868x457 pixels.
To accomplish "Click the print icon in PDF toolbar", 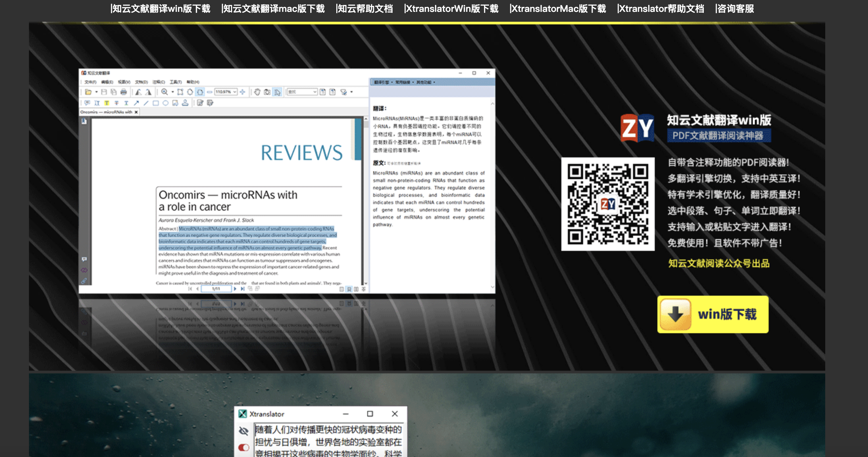I will (124, 92).
